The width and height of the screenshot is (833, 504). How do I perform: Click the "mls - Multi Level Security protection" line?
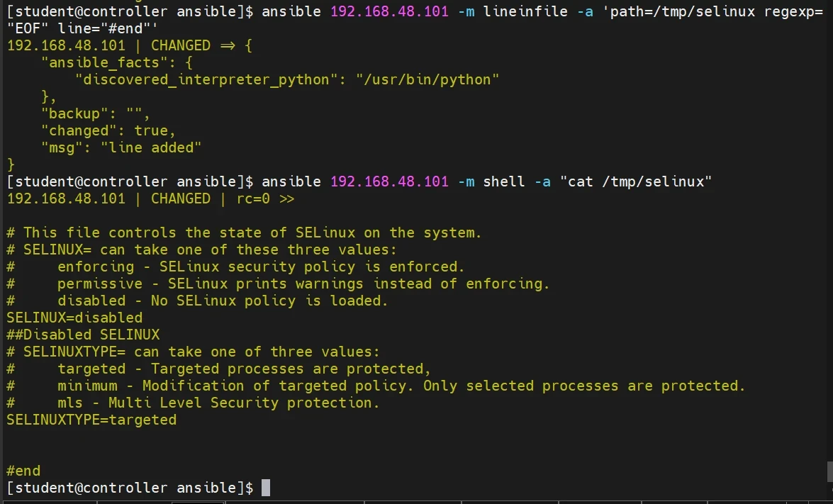(218, 403)
